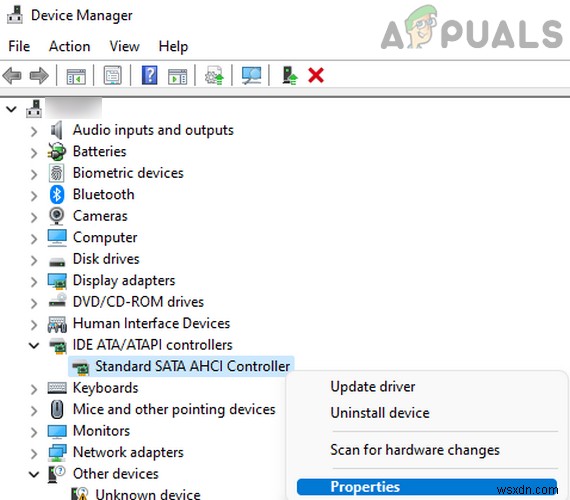Screen dimensions: 570x500
Task: Expand the Network adapters chevron
Action: [34, 453]
